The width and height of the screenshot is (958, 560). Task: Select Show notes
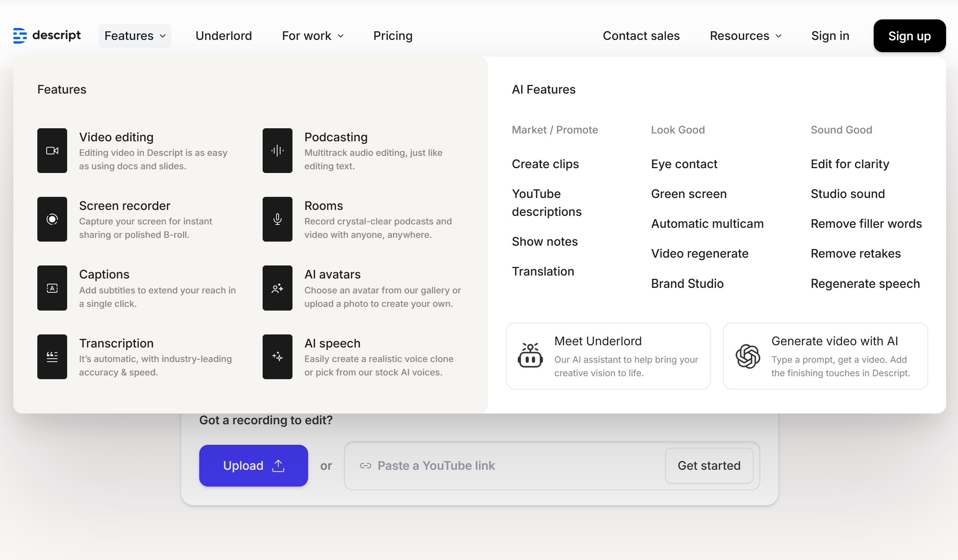click(x=544, y=241)
